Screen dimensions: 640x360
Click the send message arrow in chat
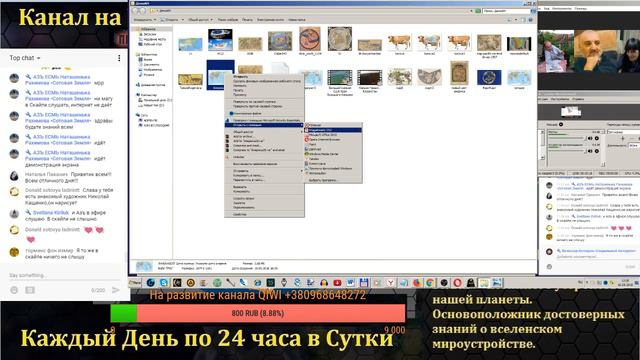(116, 290)
